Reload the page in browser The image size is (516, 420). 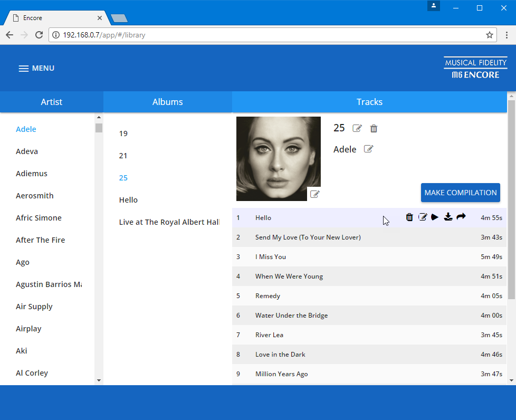pyautogui.click(x=39, y=35)
